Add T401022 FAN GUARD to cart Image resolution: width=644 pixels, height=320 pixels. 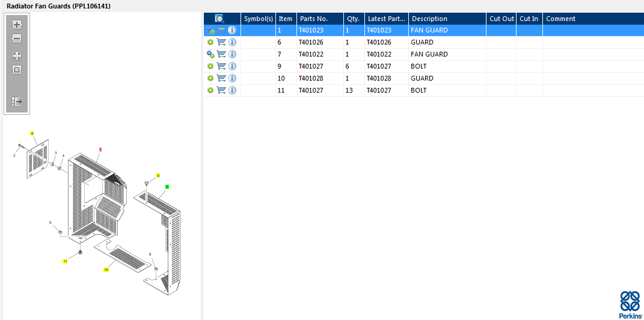[x=221, y=54]
